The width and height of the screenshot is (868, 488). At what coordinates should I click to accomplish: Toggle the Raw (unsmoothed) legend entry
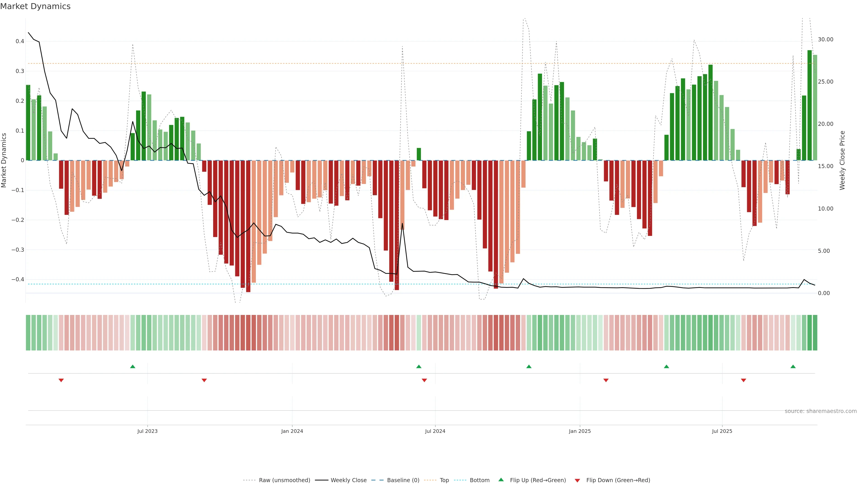pos(284,480)
